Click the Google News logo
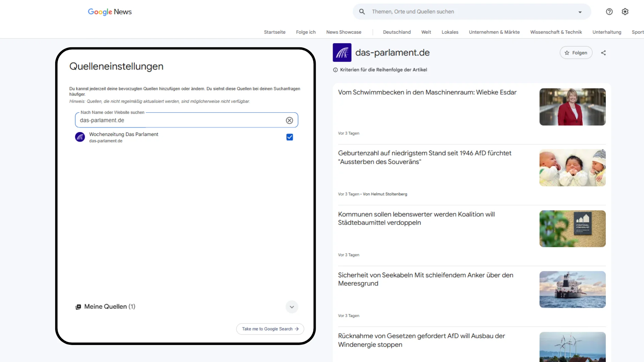This screenshot has height=362, width=644. pos(110,12)
